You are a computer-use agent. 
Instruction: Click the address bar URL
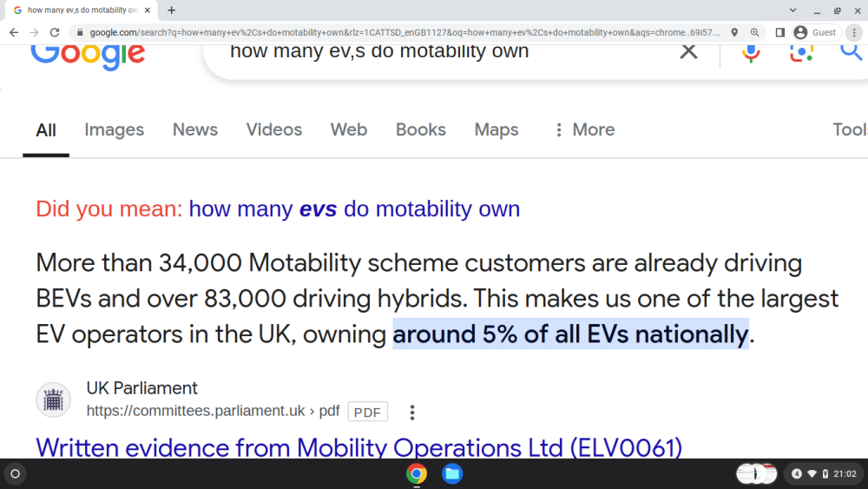pos(405,33)
